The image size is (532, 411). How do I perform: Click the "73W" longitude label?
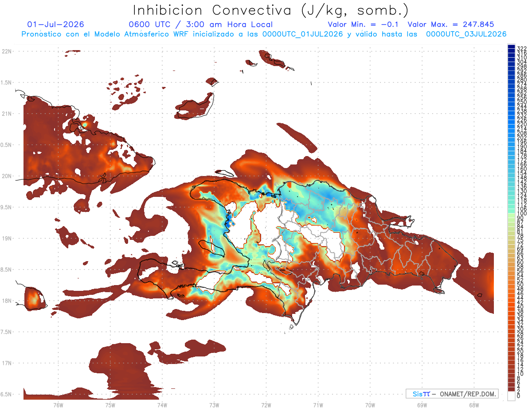[x=214, y=405]
